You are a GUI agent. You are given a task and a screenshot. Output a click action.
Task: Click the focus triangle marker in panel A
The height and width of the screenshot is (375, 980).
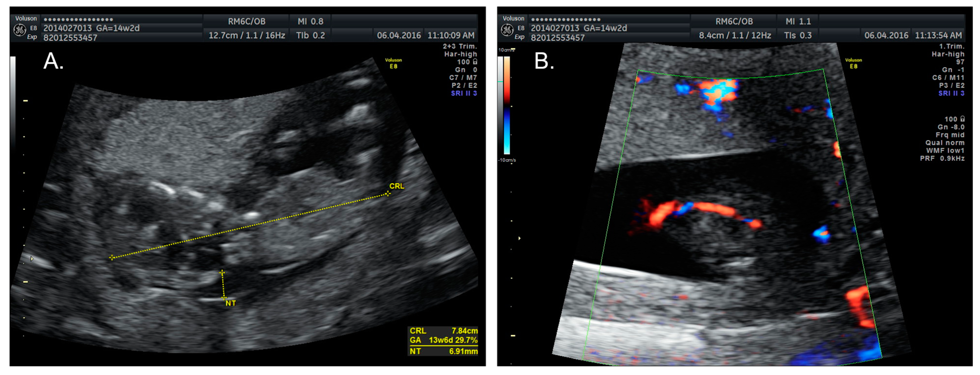coord(32,259)
